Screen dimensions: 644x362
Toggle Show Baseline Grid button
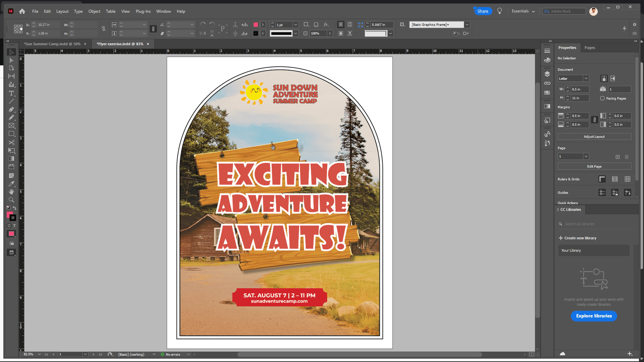[615, 179]
